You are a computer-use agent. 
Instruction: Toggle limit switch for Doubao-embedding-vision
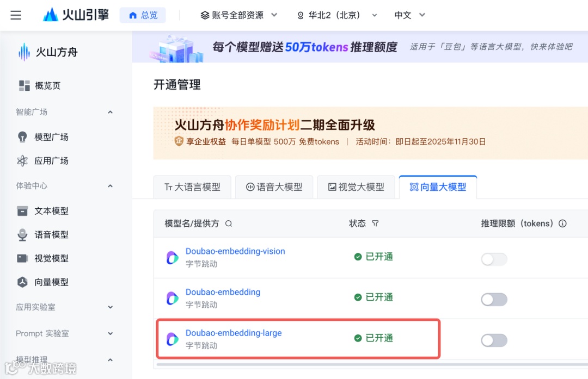[x=494, y=259]
